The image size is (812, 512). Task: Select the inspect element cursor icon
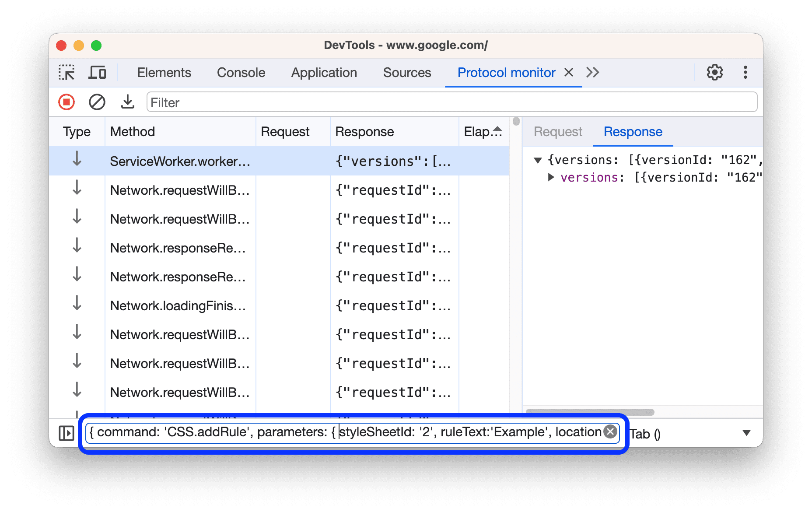[x=66, y=72]
